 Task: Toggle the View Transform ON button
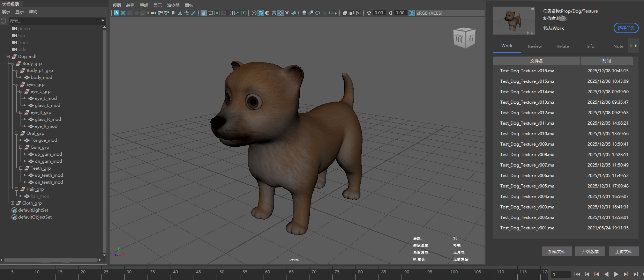tap(412, 13)
